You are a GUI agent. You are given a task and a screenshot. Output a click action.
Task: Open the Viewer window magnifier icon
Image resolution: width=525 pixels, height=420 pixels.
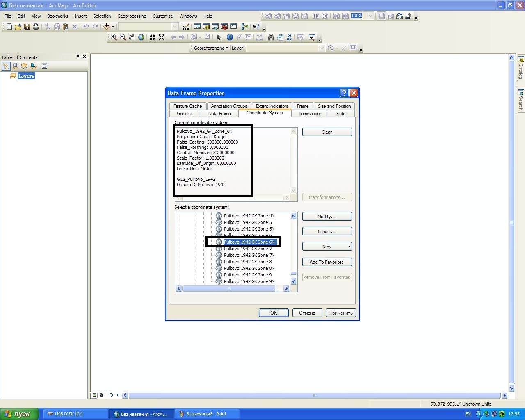[x=312, y=37]
